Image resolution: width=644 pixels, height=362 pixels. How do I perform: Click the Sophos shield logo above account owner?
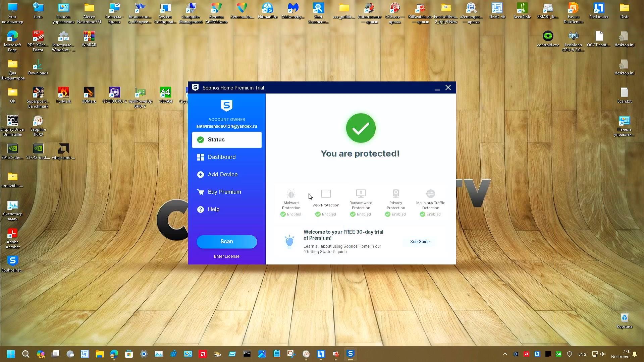tap(227, 106)
